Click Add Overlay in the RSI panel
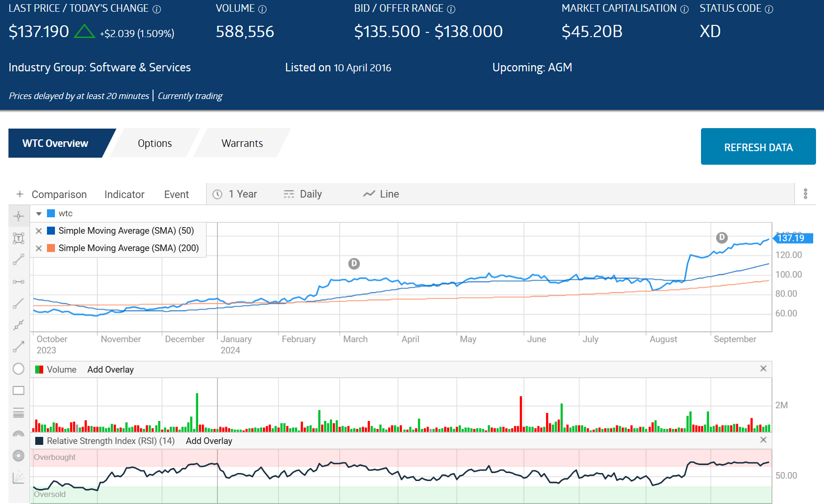This screenshot has height=504, width=824. coord(209,441)
